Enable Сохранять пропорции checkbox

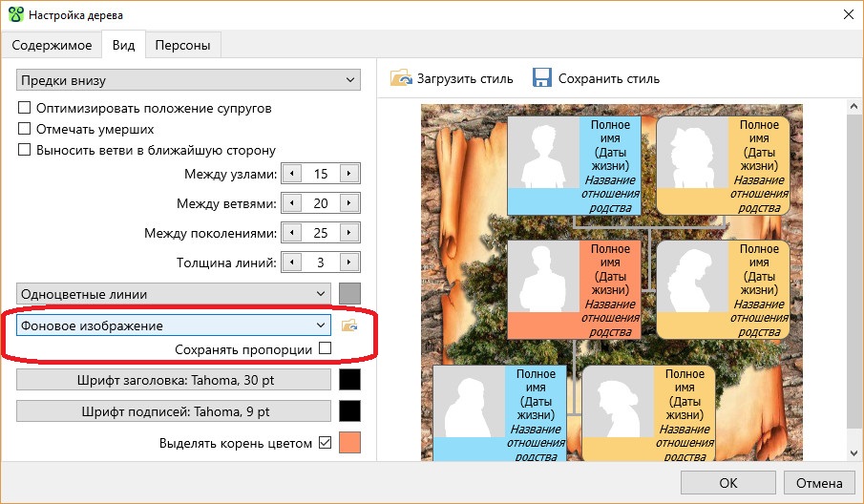click(325, 349)
